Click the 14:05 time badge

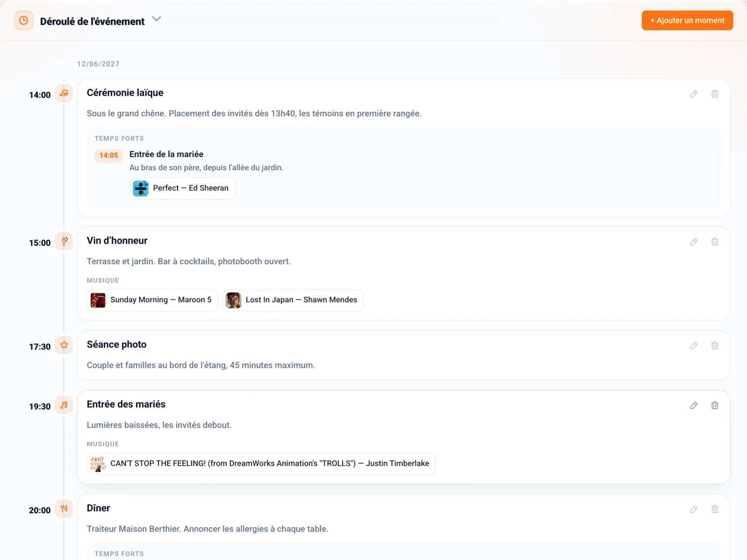(109, 155)
